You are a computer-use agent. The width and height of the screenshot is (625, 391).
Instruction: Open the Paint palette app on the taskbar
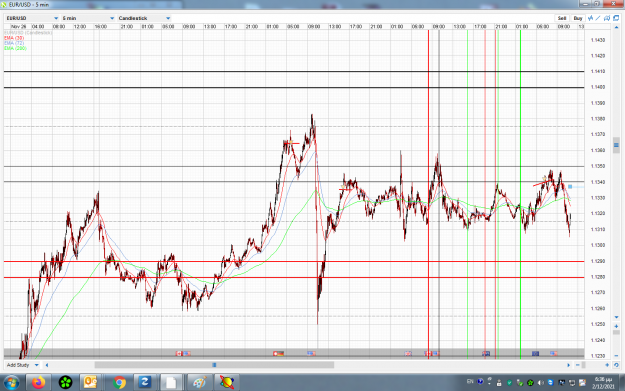[x=199, y=383]
